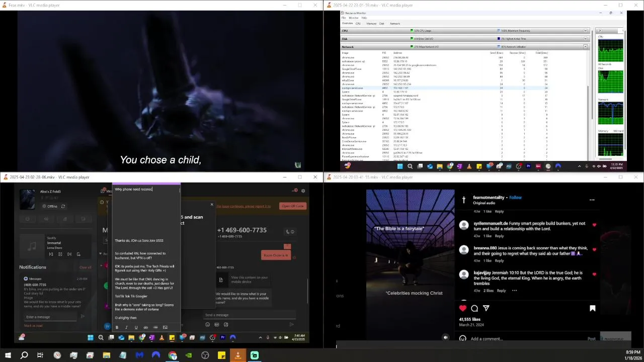Viewport: 644px width, 362px height.
Task: Open File Explorer folder icon in the taskbar
Action: 107,355
